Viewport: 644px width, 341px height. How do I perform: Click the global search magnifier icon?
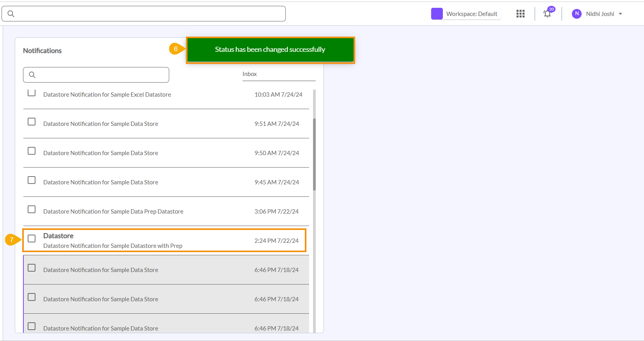point(11,14)
